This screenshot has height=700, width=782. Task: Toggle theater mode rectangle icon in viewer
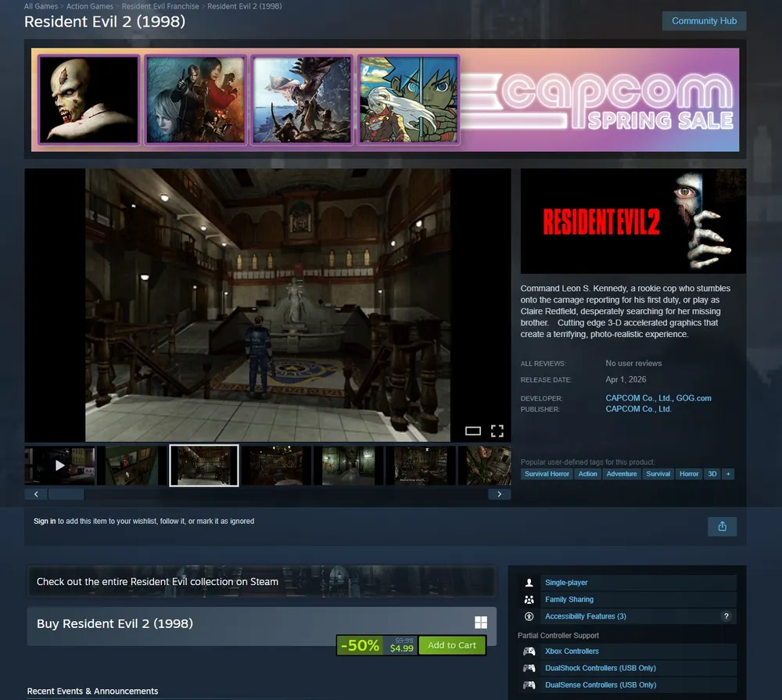click(x=472, y=431)
